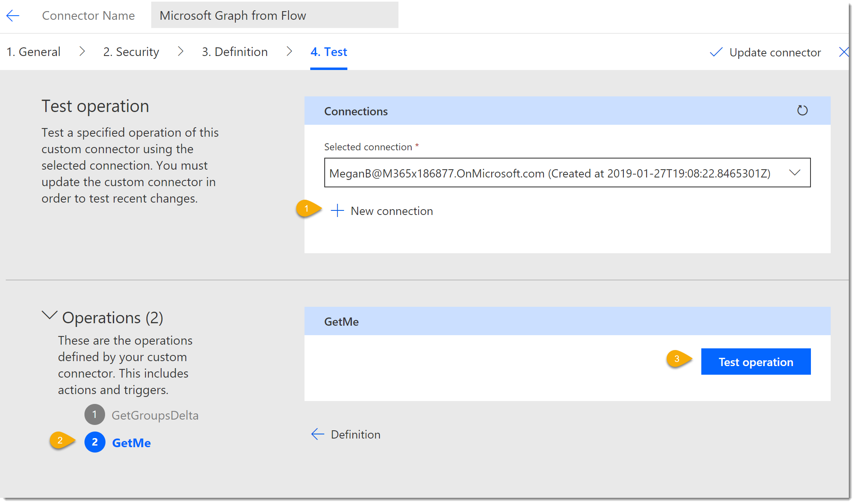The width and height of the screenshot is (855, 504).
Task: Click the Connections panel header
Action: tap(567, 111)
